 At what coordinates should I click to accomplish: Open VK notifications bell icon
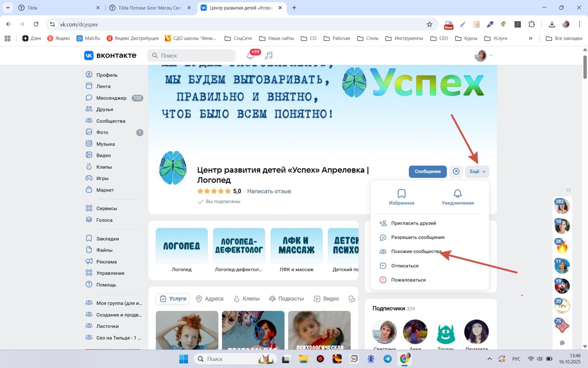pyautogui.click(x=250, y=55)
